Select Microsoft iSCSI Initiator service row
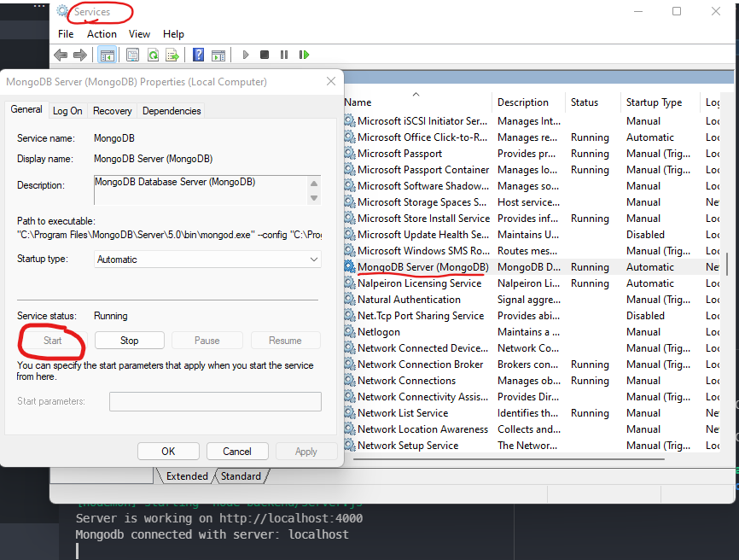The width and height of the screenshot is (739, 560). pos(531,121)
